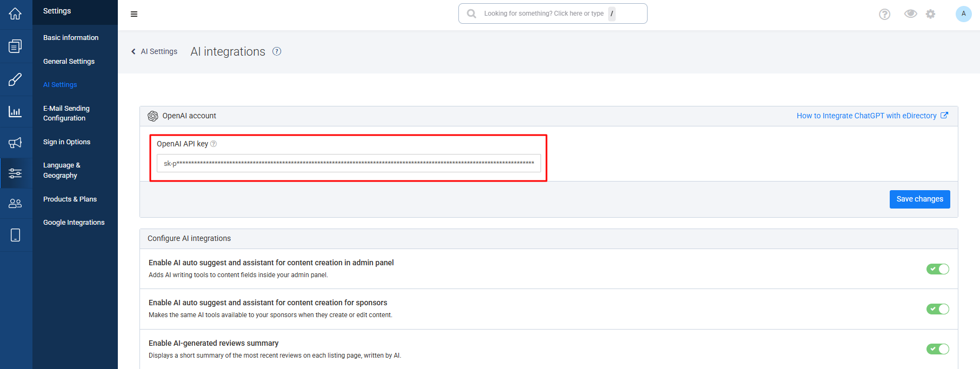980x369 pixels.
Task: Toggle the hamburger menu icon
Action: (x=134, y=14)
